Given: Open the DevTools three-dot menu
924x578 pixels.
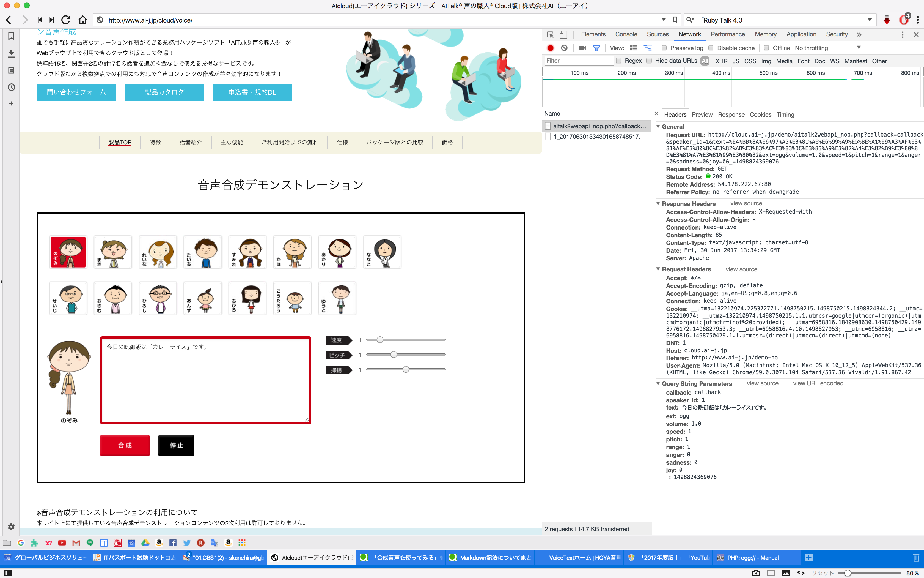Looking at the screenshot, I should (x=903, y=34).
